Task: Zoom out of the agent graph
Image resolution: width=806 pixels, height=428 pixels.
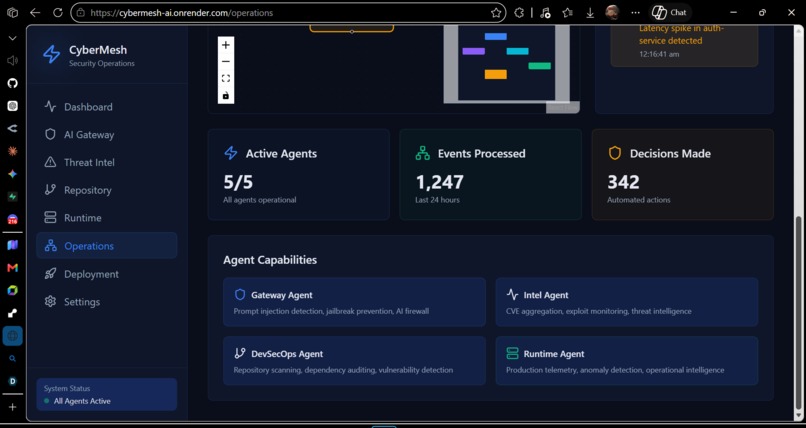Action: 226,62
